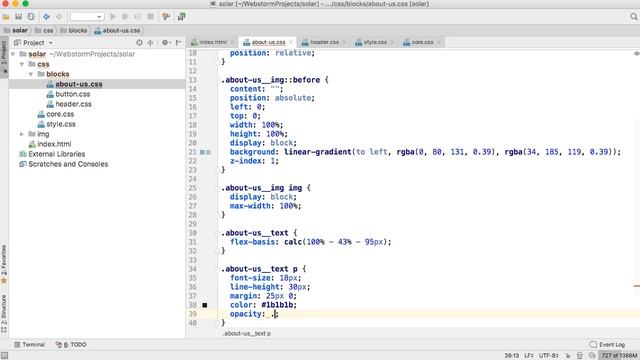Select Scratches and Consoles node

point(68,164)
